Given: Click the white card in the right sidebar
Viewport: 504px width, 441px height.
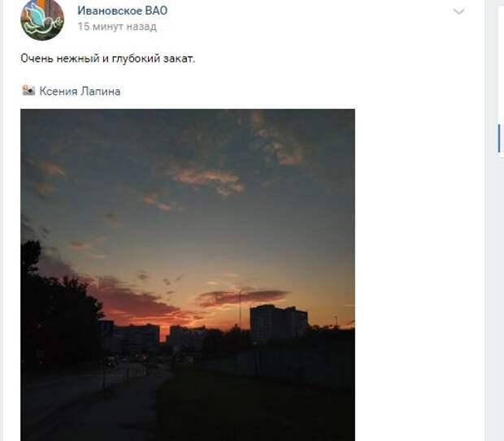Looking at the screenshot, I should tap(500, 79).
